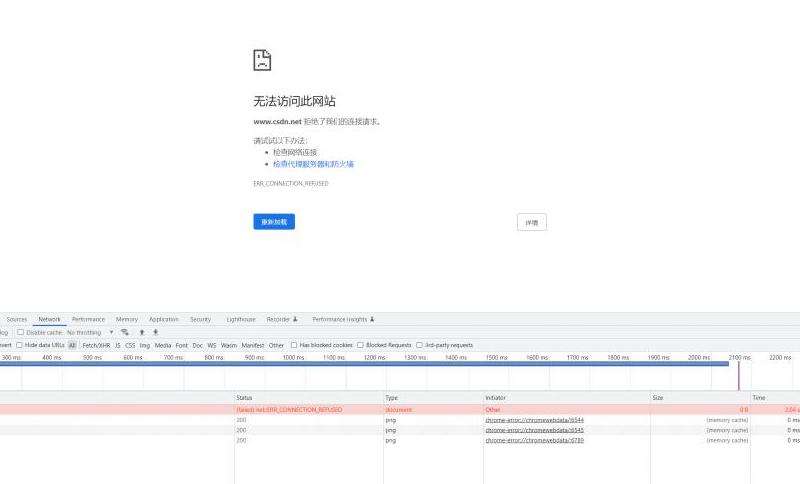The width and height of the screenshot is (800, 484).
Task: Select the Network tab
Action: pyautogui.click(x=49, y=319)
